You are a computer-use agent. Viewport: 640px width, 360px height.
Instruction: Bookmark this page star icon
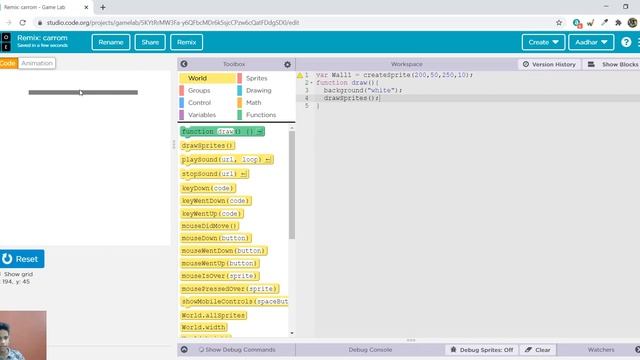coord(559,22)
